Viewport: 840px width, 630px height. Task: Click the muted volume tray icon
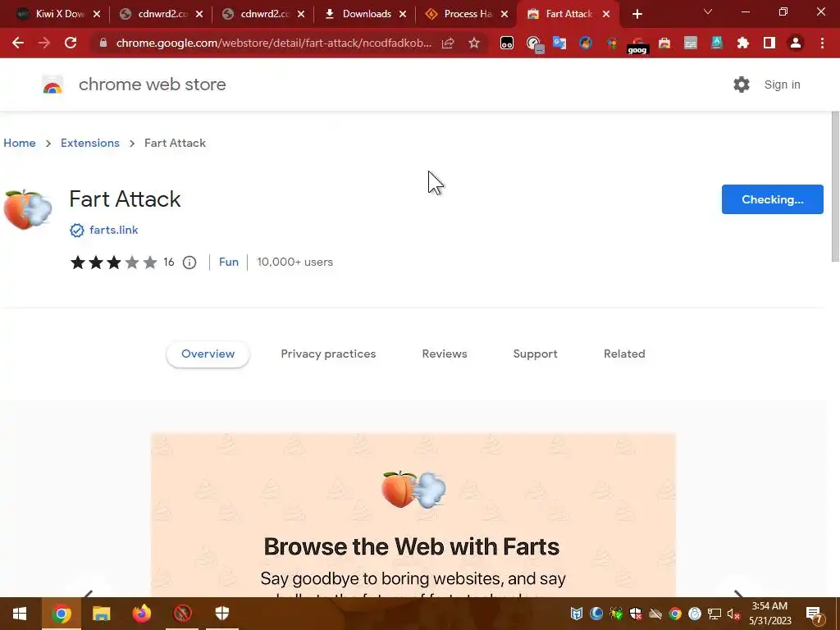tap(733, 614)
